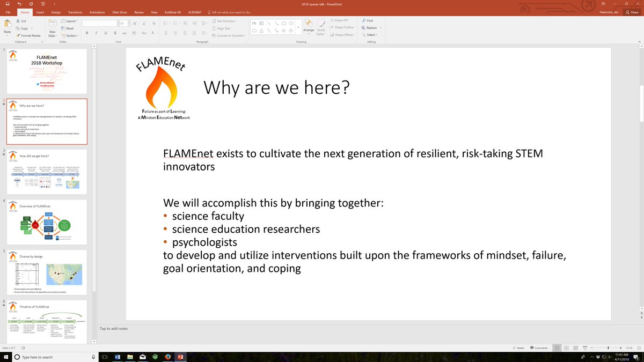Image resolution: width=644 pixels, height=362 pixels.
Task: Switch to the Animations tab
Action: click(97, 12)
